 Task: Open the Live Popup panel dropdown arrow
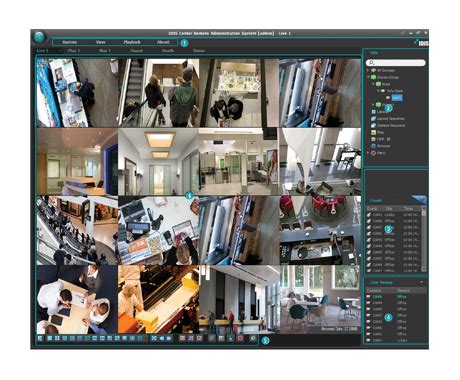(422, 282)
